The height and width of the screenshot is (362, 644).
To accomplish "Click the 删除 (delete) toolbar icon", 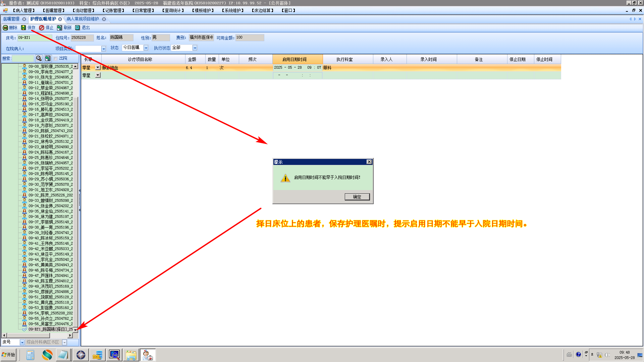I will [6, 28].
